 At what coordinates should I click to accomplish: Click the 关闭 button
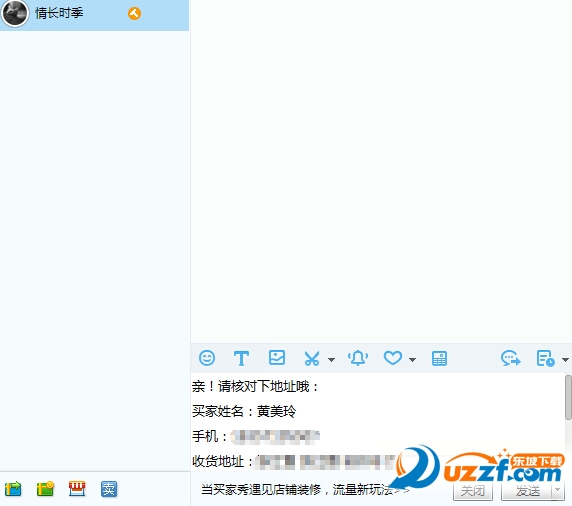[473, 491]
